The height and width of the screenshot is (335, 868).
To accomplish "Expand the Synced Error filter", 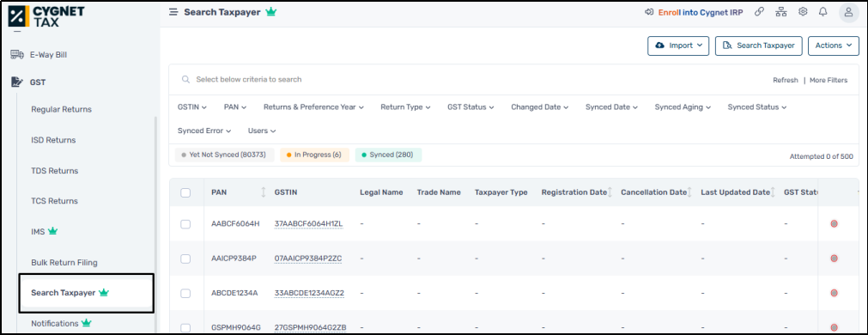I will click(204, 131).
